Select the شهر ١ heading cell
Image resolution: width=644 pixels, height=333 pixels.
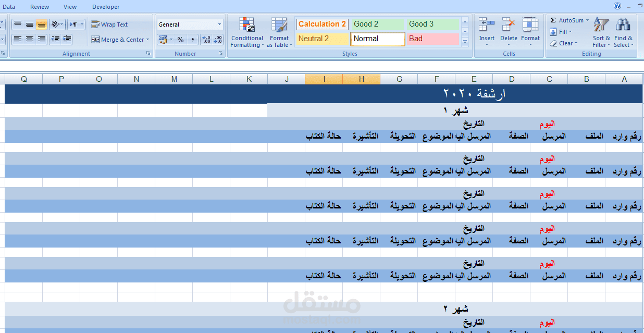tap(455, 110)
